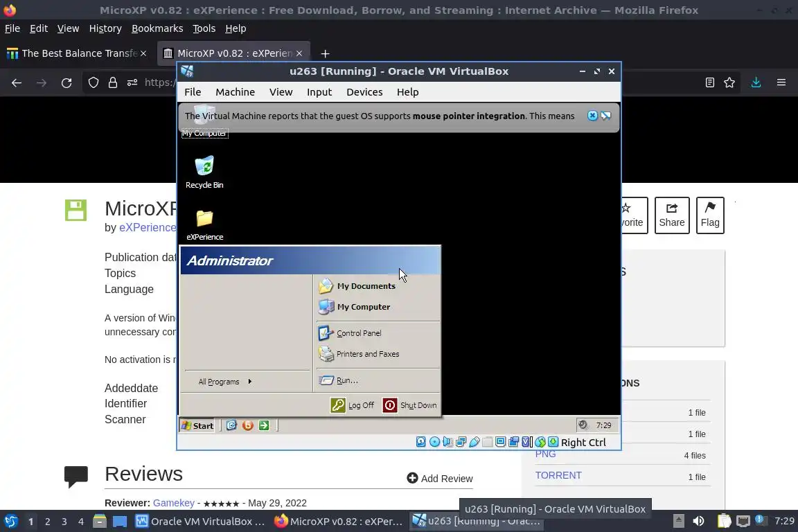Click the keyboard capture arrow icon
798x532 pixels.
(553, 442)
